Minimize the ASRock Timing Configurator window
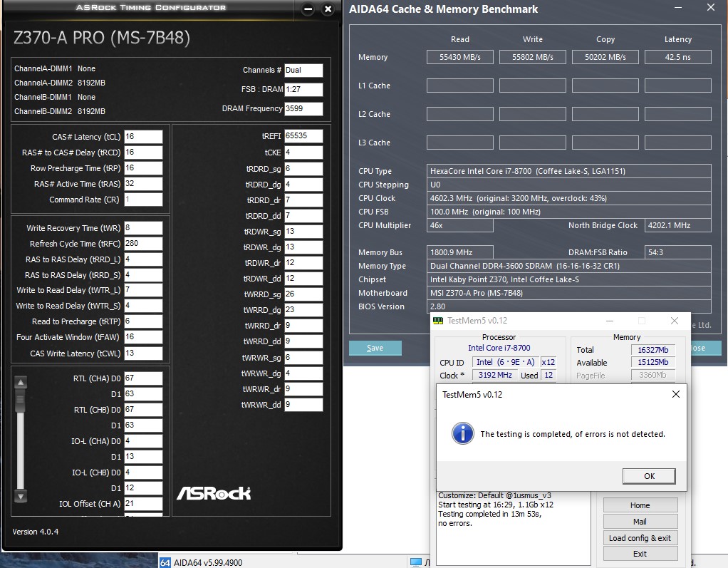 point(307,9)
